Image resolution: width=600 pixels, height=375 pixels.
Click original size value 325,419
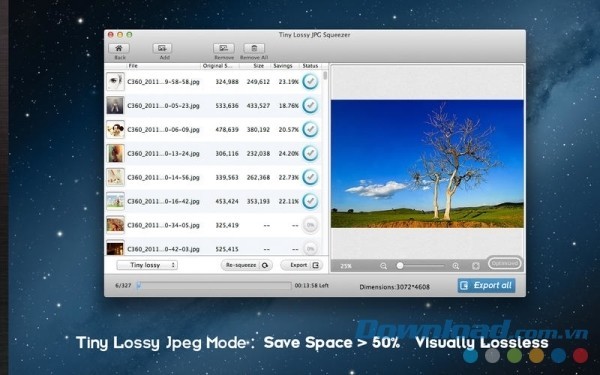point(227,225)
